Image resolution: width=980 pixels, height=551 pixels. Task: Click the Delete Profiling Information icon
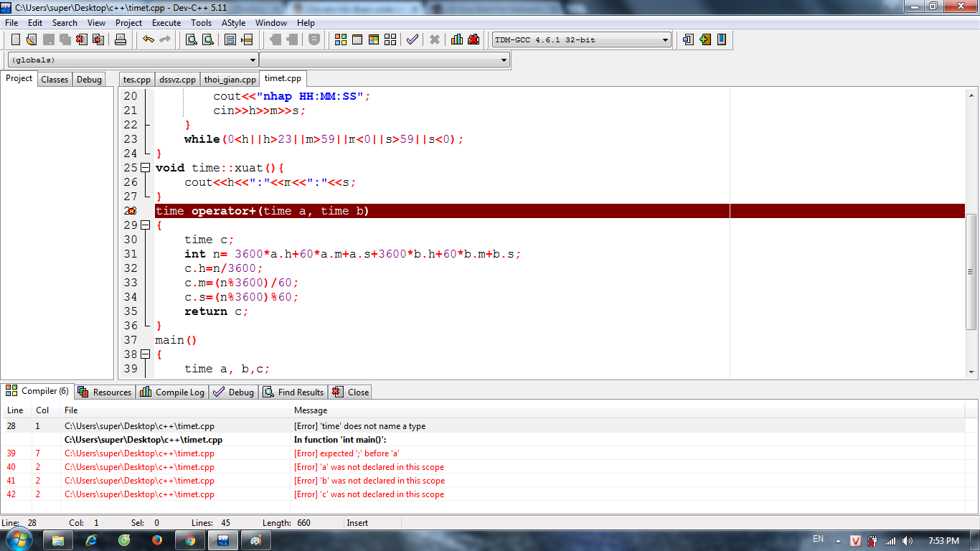[x=473, y=39]
